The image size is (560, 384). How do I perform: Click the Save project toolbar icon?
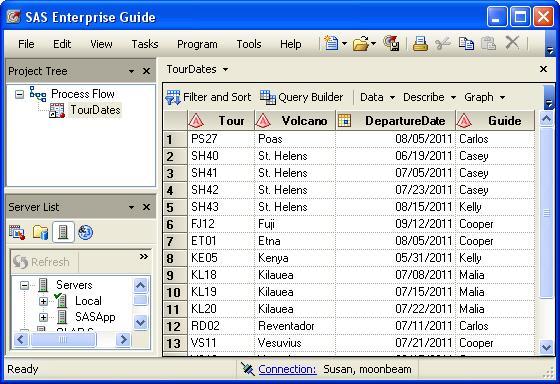[391, 44]
